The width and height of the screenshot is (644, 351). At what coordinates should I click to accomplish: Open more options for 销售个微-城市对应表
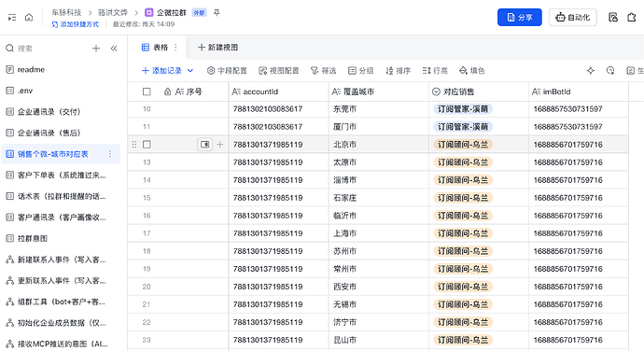click(109, 154)
